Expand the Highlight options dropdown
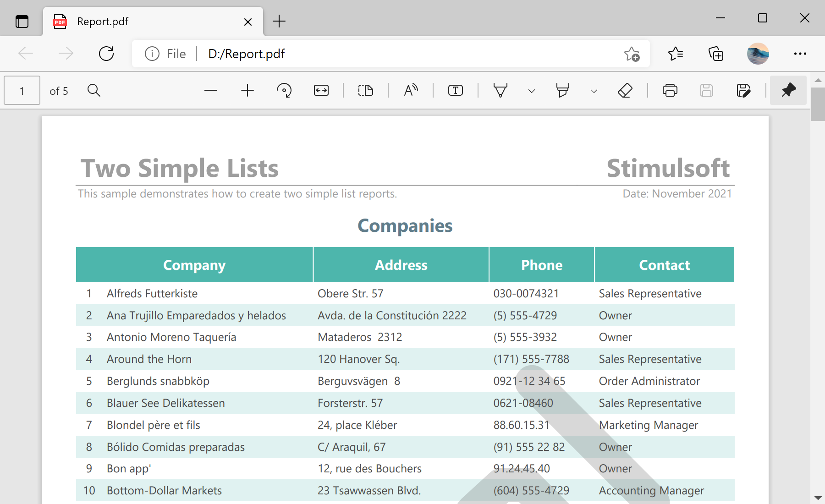The height and width of the screenshot is (504, 825). pyautogui.click(x=594, y=91)
